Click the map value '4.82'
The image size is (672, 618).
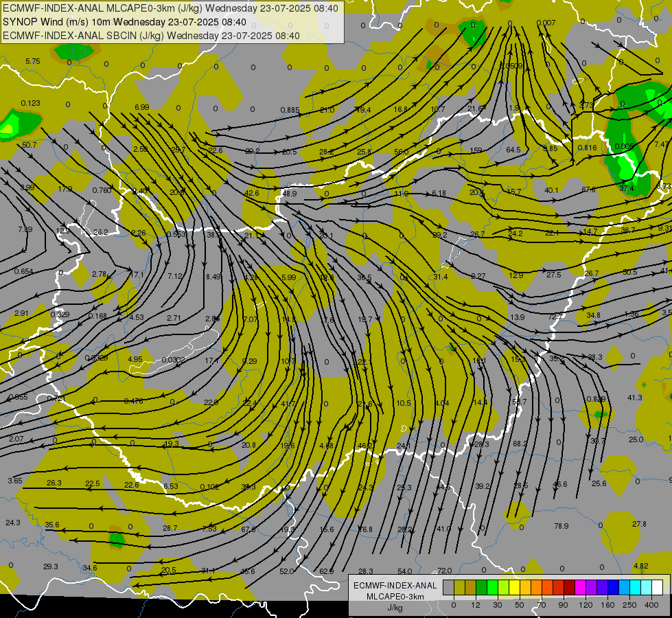pyautogui.click(x=640, y=566)
